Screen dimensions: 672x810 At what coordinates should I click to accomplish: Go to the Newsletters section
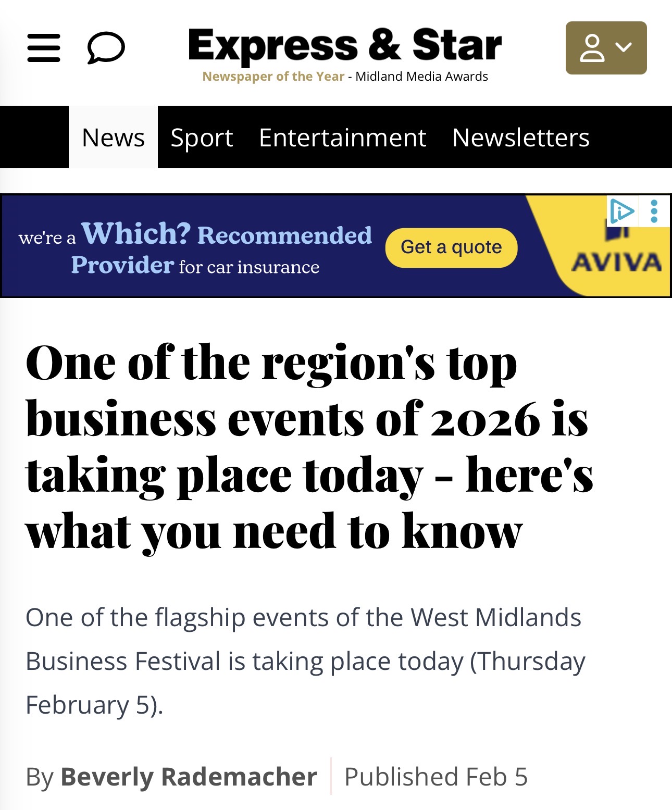click(520, 138)
